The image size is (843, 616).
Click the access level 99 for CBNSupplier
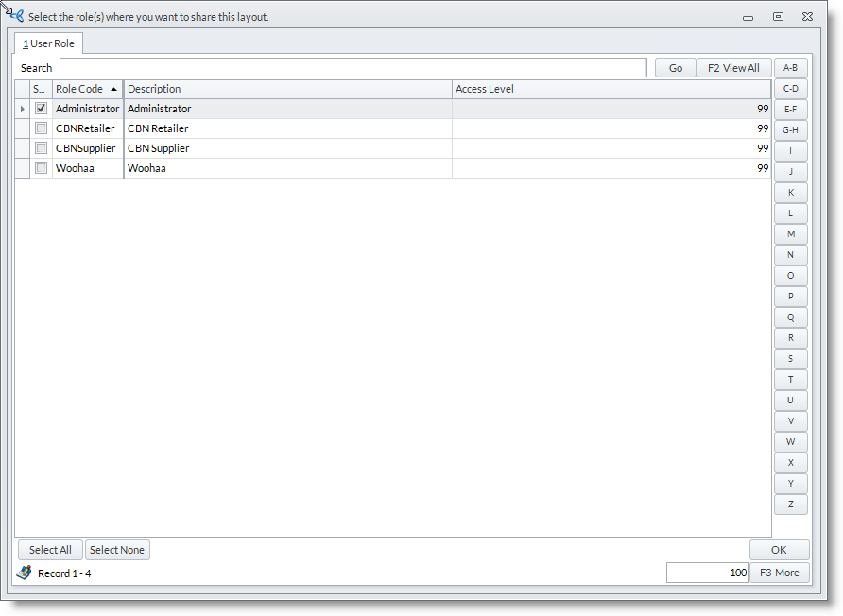coord(611,148)
